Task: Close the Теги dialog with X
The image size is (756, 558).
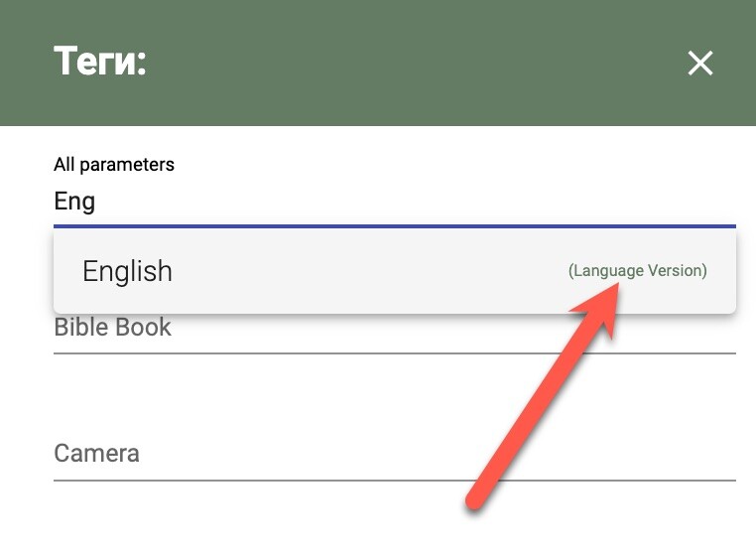Action: [700, 64]
